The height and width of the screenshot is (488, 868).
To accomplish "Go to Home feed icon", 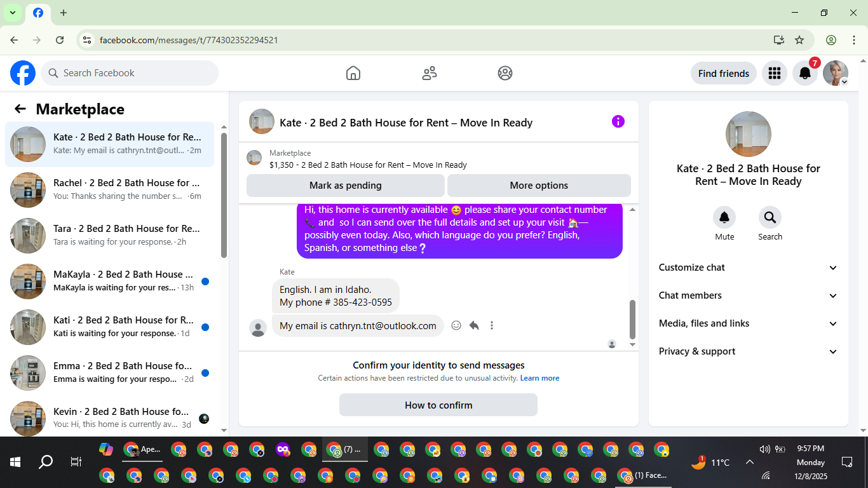I will tap(353, 73).
